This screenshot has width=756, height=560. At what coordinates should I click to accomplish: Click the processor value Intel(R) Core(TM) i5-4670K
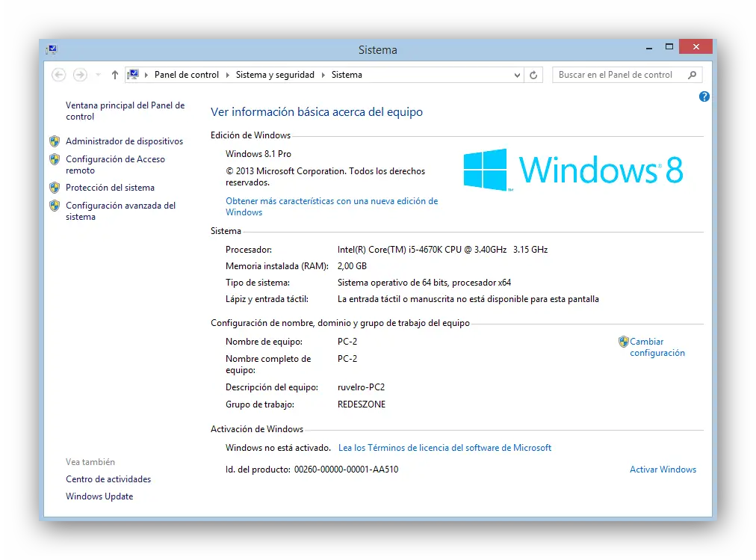point(442,250)
